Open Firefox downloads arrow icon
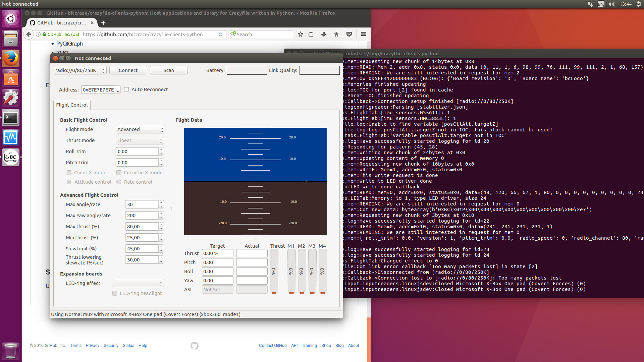This screenshot has width=644, height=362. pyautogui.click(x=324, y=34)
